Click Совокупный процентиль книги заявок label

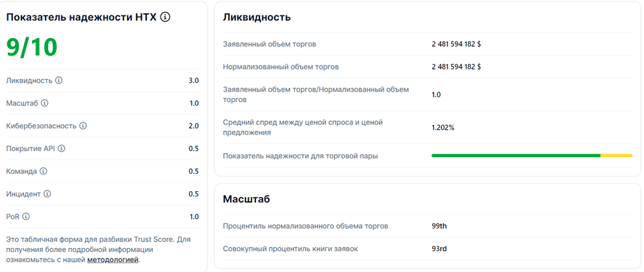coord(290,249)
